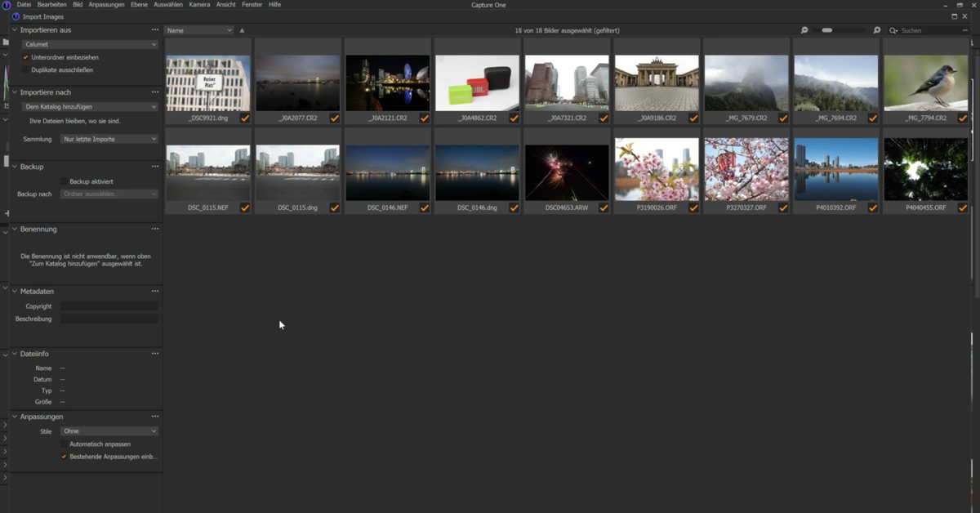
Task: Click the zoom out magnifier icon
Action: click(804, 29)
